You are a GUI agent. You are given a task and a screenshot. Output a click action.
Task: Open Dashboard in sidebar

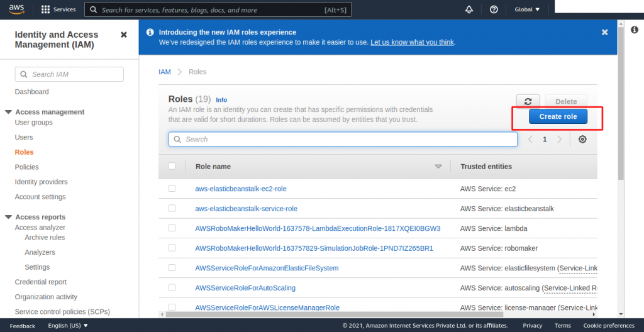pos(31,92)
